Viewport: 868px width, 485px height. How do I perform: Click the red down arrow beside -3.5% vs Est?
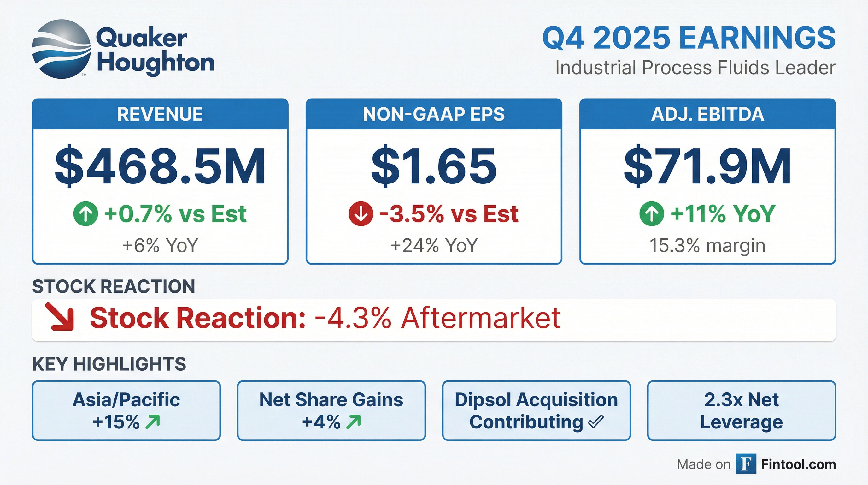click(361, 214)
